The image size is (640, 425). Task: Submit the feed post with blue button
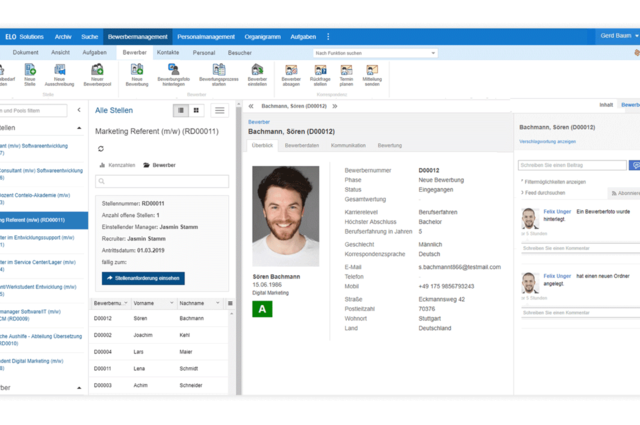(635, 165)
